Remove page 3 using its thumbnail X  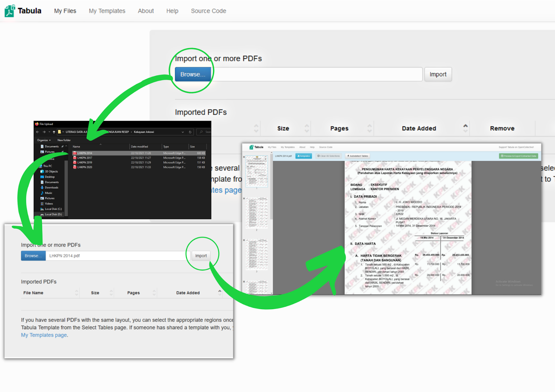244,240
